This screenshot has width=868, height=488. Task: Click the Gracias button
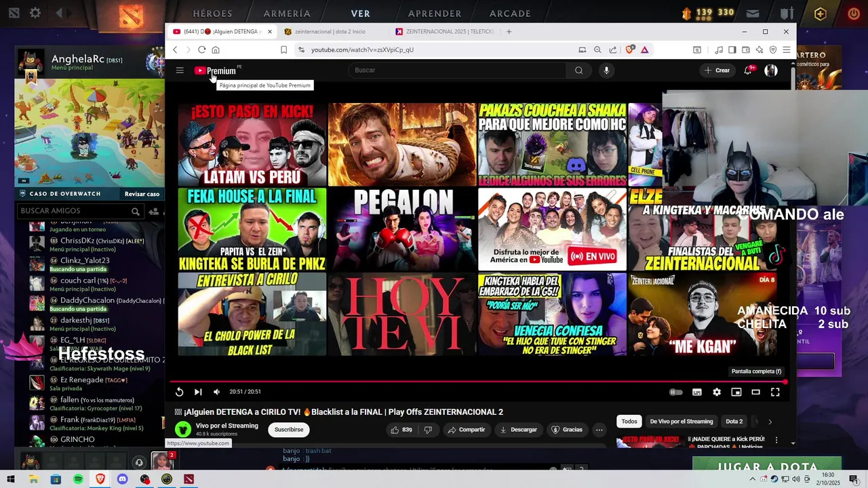[567, 430]
